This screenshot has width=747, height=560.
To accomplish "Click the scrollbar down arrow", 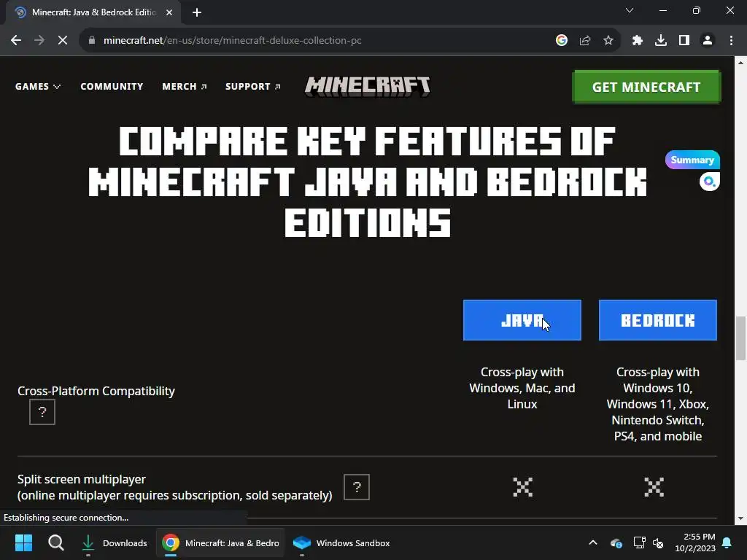I will [741, 518].
